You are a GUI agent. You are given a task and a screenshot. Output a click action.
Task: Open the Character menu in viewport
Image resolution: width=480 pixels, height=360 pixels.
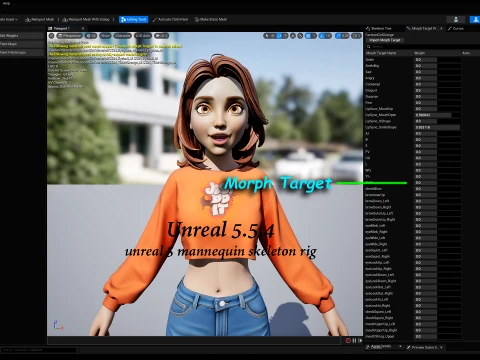(x=123, y=36)
